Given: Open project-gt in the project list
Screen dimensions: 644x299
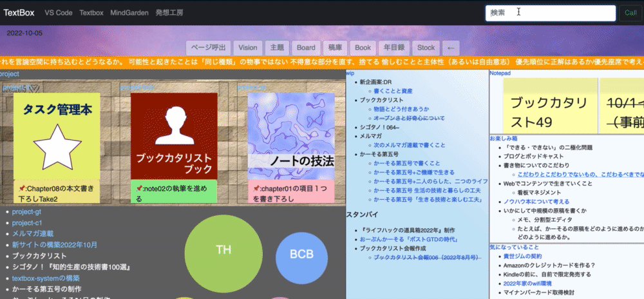Looking at the screenshot, I should click(26, 212).
